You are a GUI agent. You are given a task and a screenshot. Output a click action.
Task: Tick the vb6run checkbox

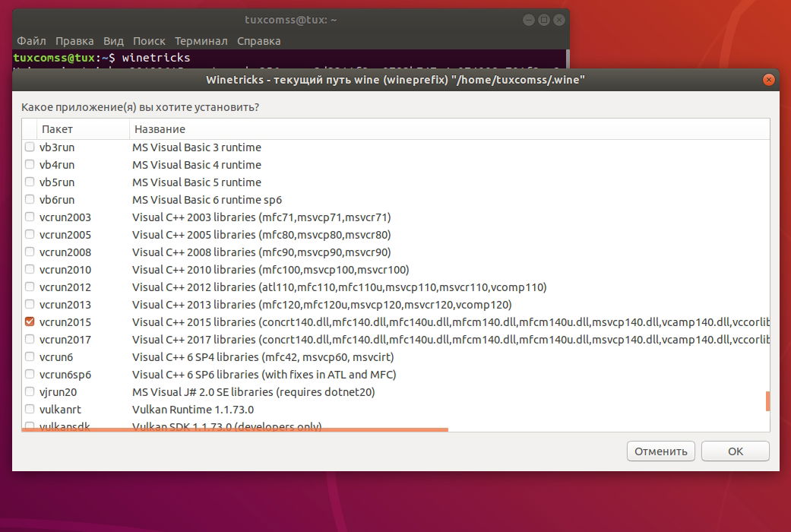pos(30,199)
